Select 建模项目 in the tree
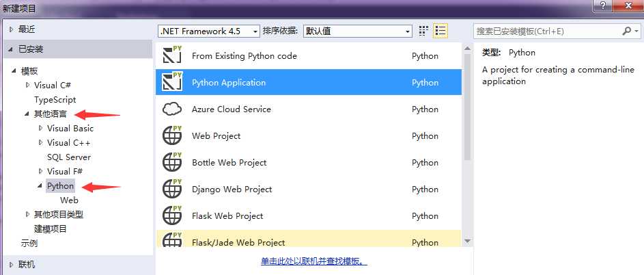 click(50, 228)
